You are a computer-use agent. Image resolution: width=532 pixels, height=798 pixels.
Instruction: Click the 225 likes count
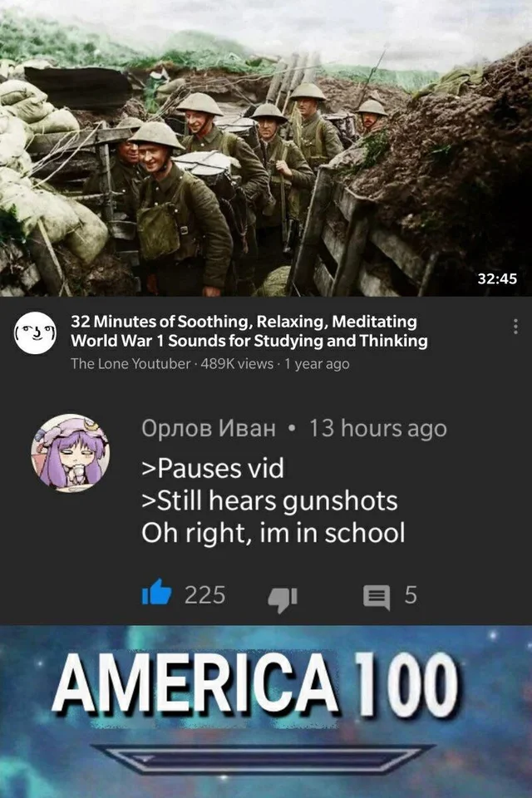tap(204, 595)
